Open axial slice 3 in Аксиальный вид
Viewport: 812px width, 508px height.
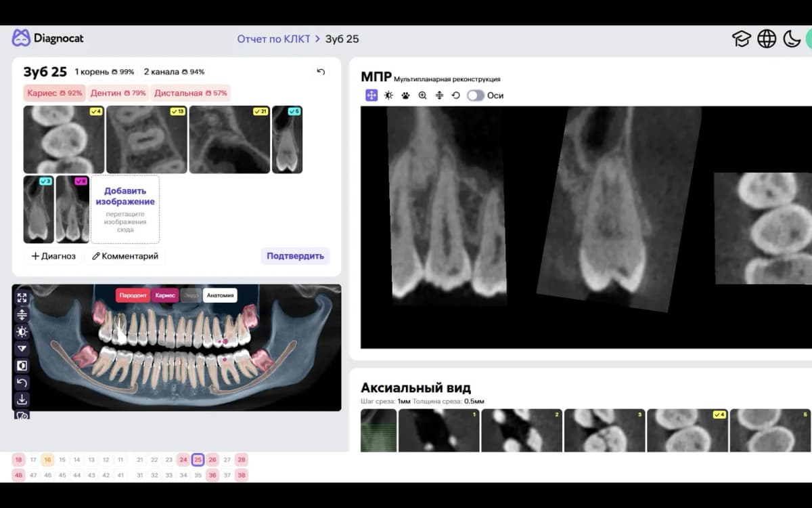[x=604, y=430]
